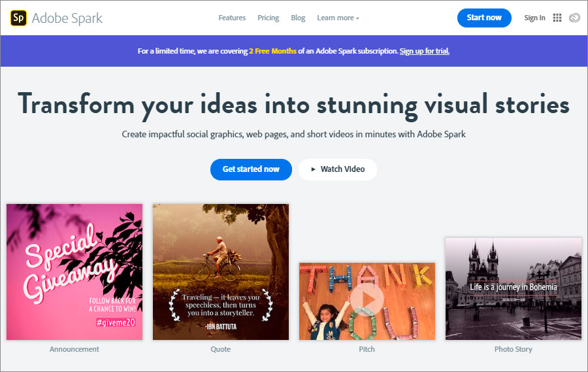Image resolution: width=588 pixels, height=372 pixels.
Task: Click the Transform your ideas headline
Action: point(293,105)
